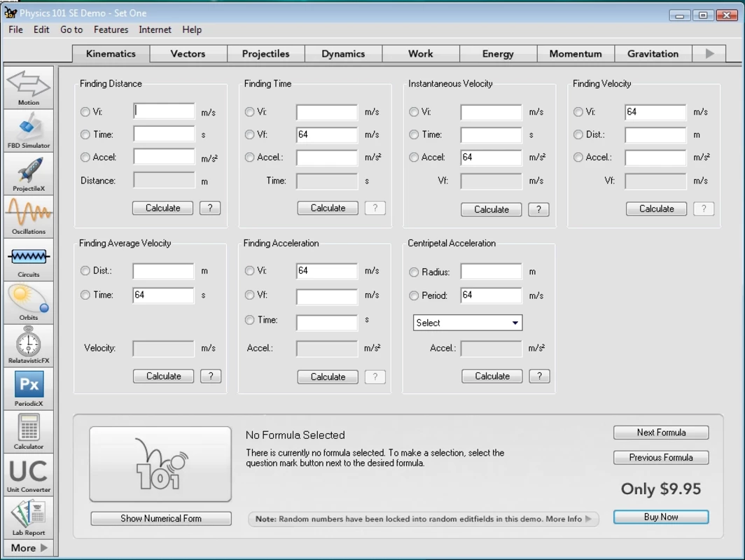
Task: Select the Dist. radio in Finding Average Velocity
Action: point(85,271)
